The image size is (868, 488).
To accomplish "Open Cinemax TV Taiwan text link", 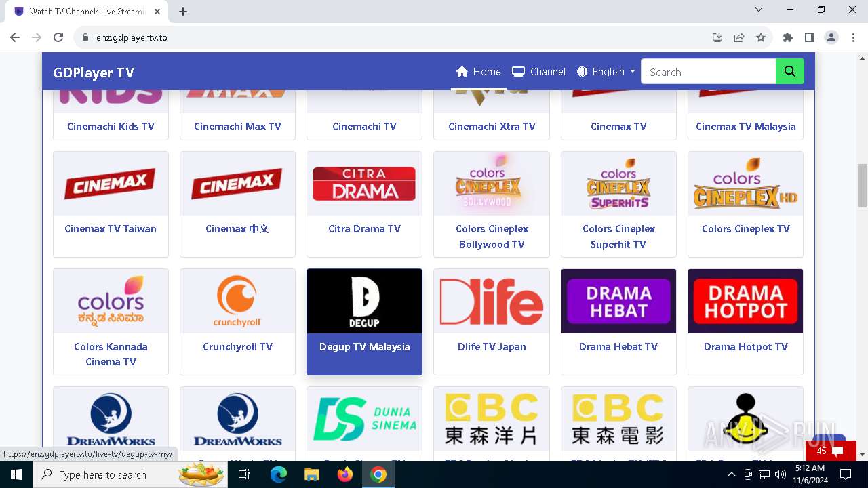I will [111, 229].
